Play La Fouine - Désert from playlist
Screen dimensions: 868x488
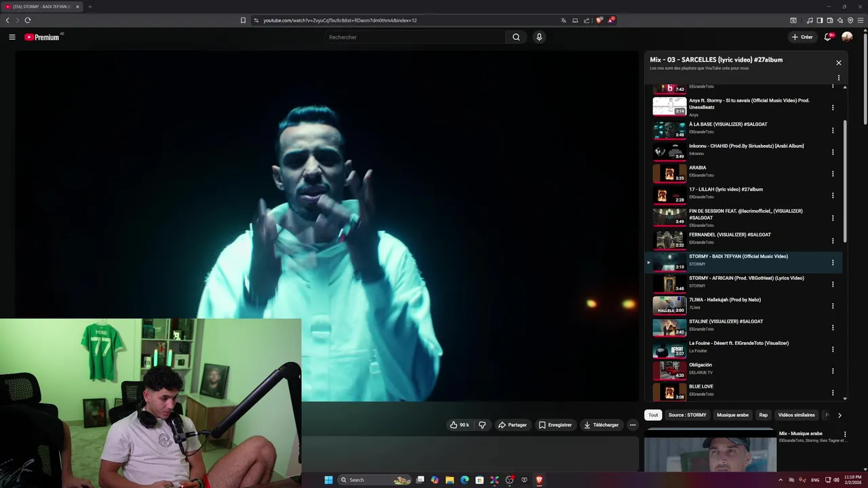(743, 349)
